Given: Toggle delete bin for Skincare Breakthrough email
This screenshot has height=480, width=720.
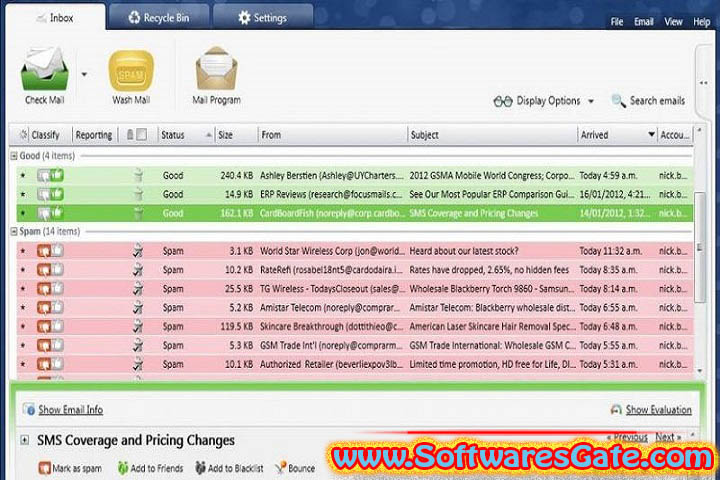Looking at the screenshot, I should [138, 327].
